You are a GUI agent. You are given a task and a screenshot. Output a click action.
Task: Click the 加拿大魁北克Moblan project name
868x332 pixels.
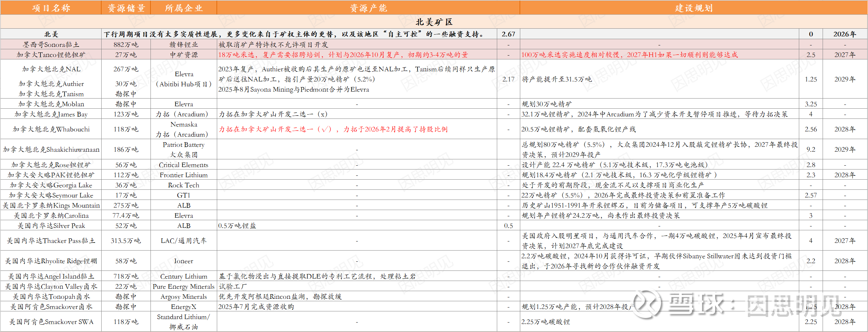coord(51,104)
